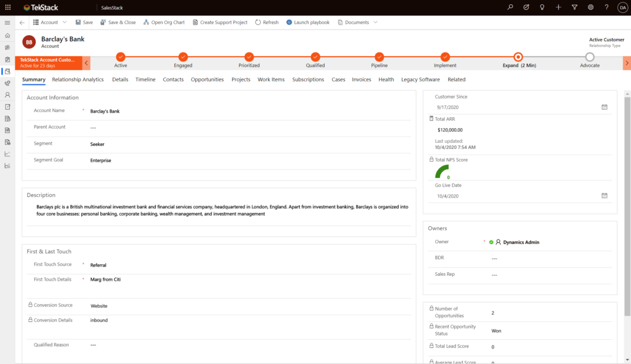Screen dimensions: 631x364
Task: Click the Total ARR value $120,000.00
Action: coord(450,130)
